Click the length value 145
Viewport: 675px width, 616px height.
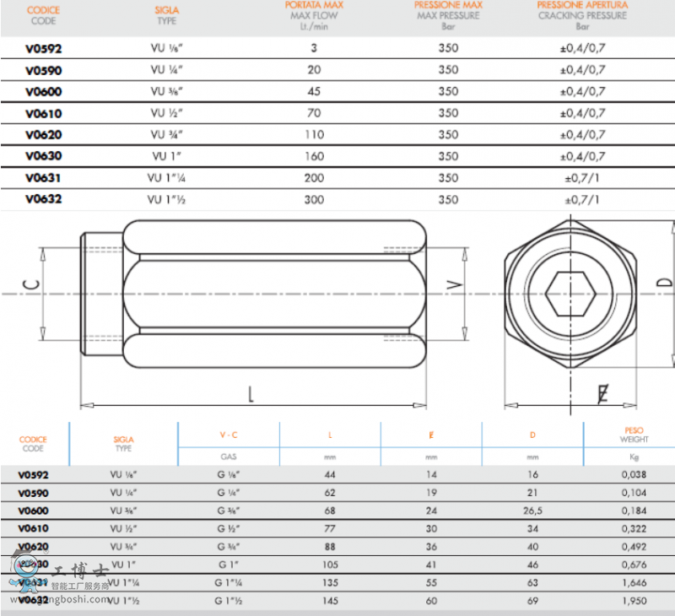tap(330, 600)
